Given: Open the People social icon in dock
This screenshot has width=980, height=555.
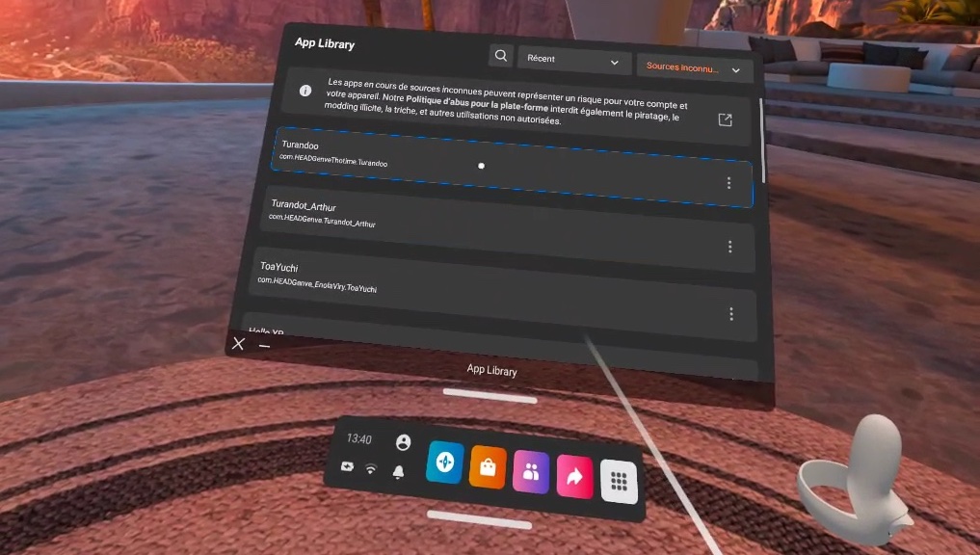Looking at the screenshot, I should [x=531, y=472].
